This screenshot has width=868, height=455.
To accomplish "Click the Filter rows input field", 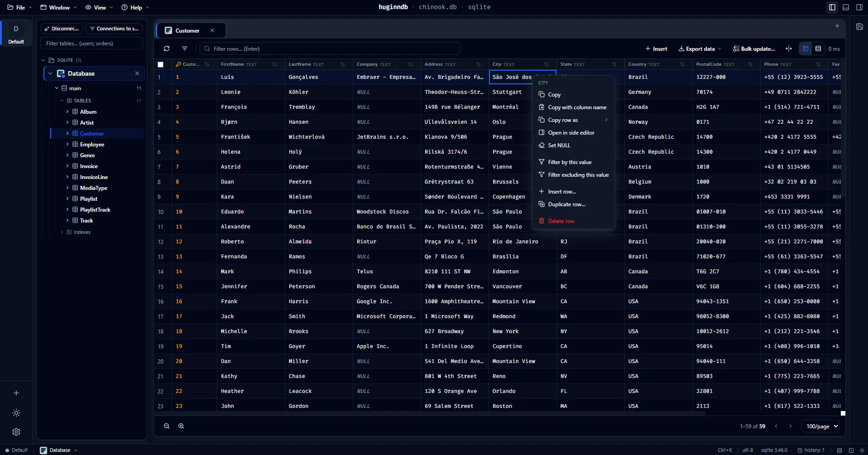I will 330,48.
